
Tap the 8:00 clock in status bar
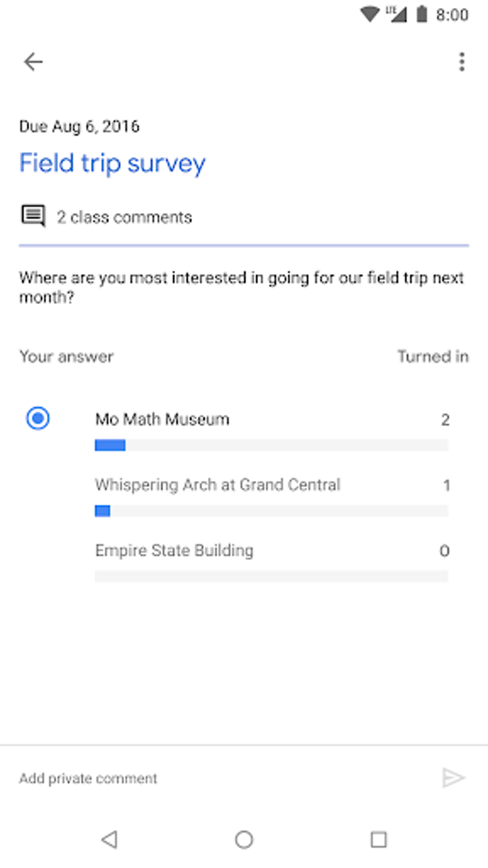[452, 15]
